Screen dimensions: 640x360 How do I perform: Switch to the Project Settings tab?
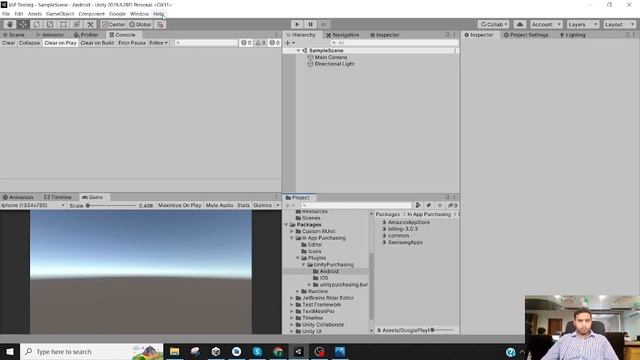(x=525, y=35)
